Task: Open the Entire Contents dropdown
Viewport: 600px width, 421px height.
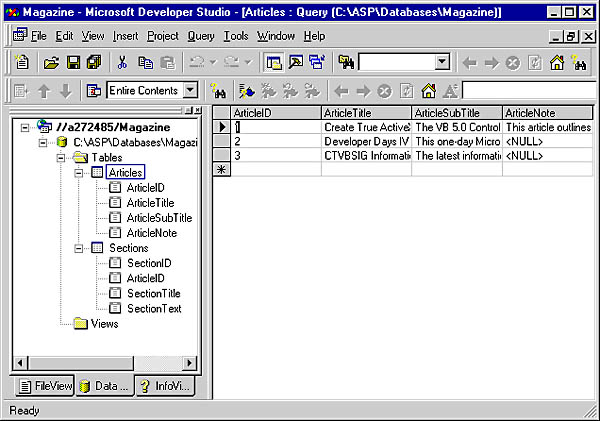Action: click(x=190, y=90)
